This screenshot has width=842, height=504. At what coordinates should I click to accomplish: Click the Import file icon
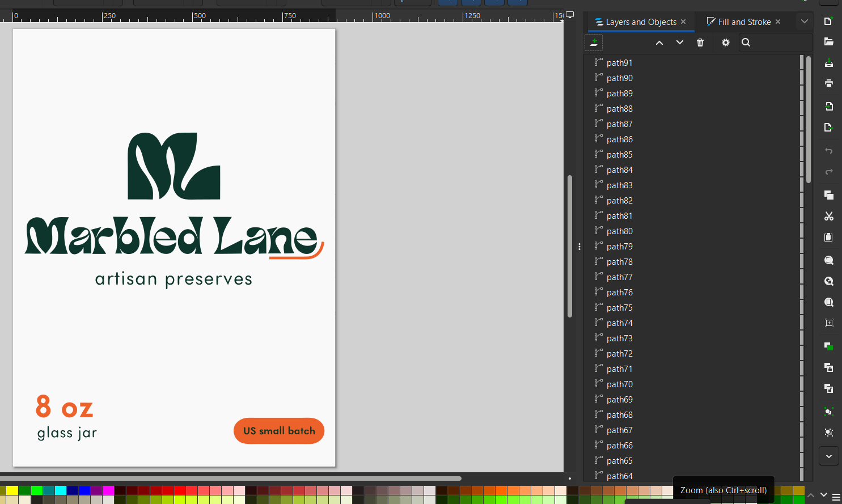point(828,107)
